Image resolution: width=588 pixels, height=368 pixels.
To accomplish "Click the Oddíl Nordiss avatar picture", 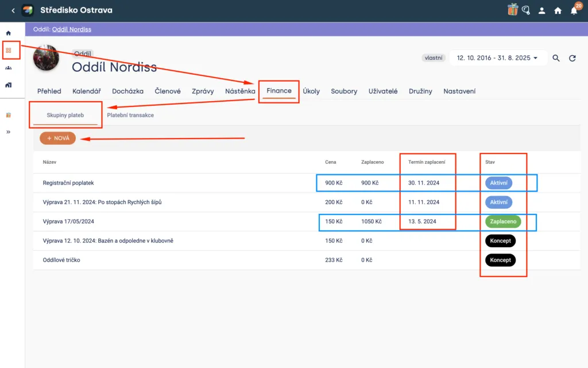I will pos(46,58).
